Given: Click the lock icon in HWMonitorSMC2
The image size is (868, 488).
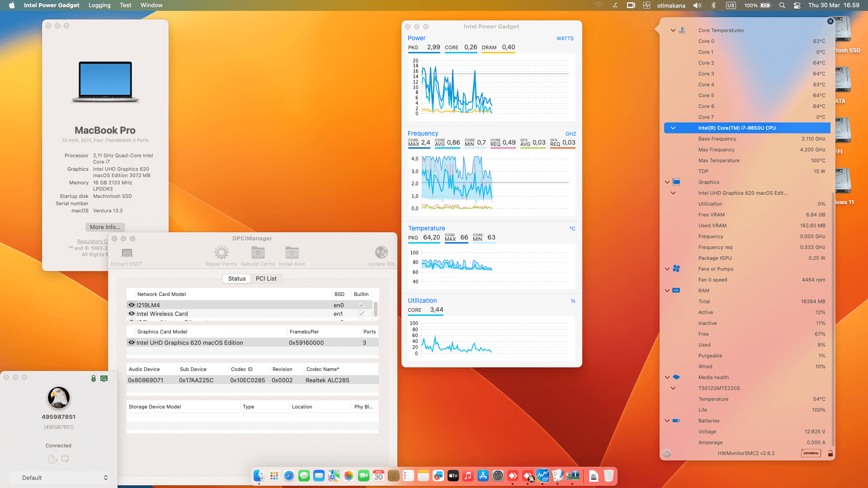Looking at the screenshot, I should tap(830, 453).
